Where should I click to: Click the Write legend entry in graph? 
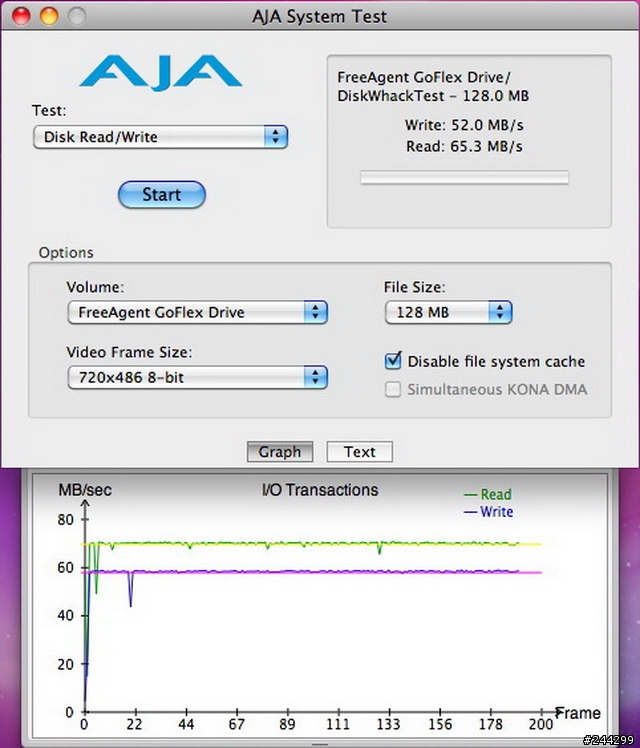tap(488, 512)
